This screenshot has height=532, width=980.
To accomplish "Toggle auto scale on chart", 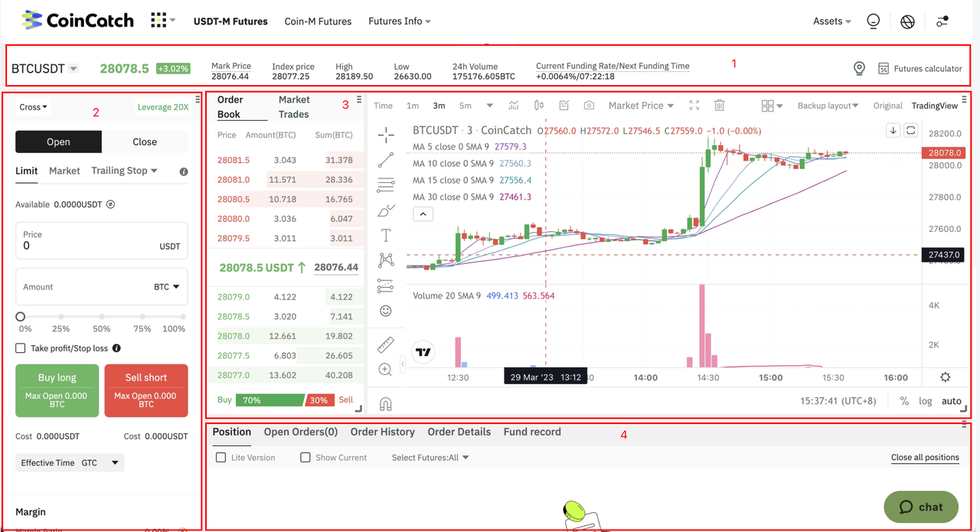I will [952, 401].
